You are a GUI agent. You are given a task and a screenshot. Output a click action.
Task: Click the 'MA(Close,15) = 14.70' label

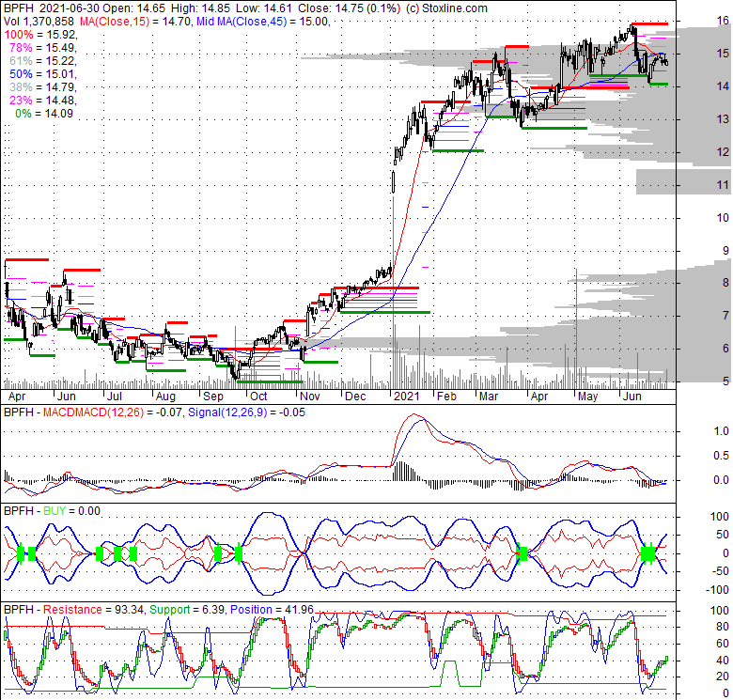[136, 21]
